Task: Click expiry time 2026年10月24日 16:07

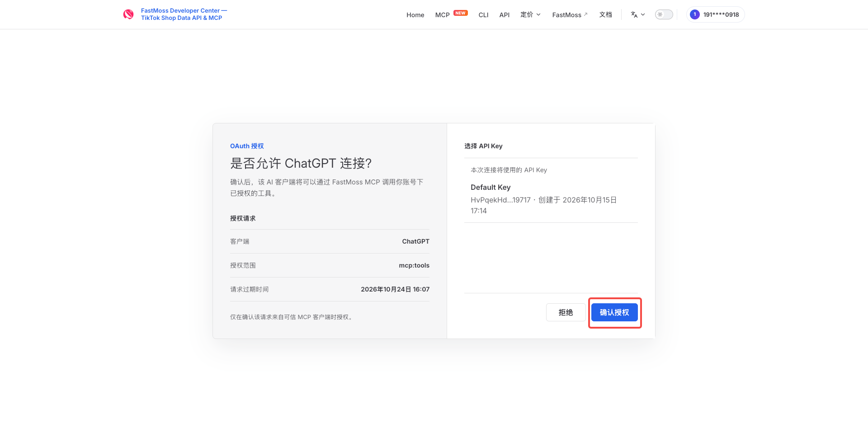Action: [x=395, y=289]
